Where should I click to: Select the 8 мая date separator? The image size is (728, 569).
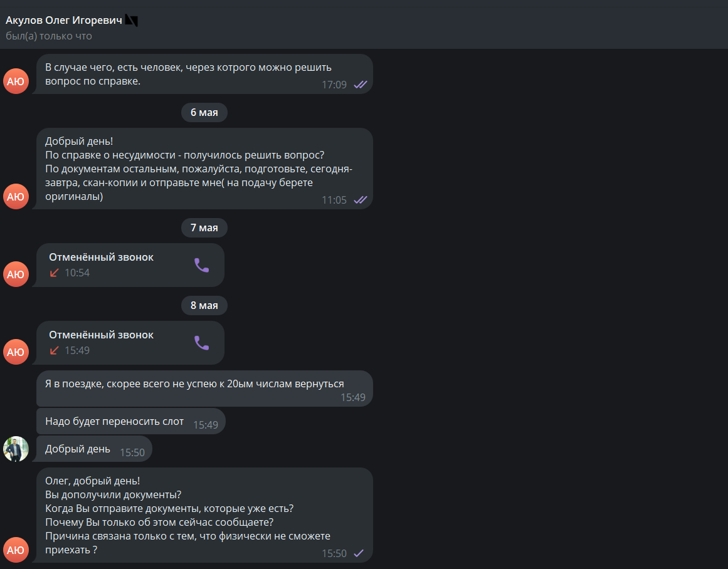[x=204, y=305]
